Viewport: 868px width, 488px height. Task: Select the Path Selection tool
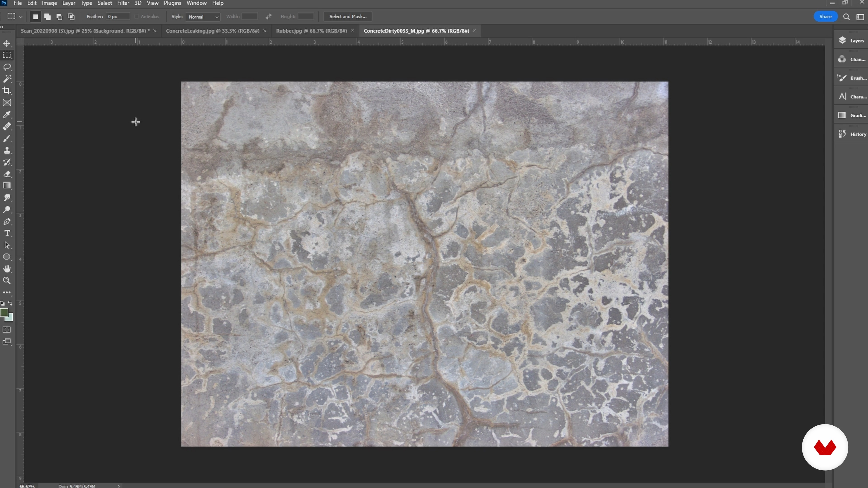pyautogui.click(x=7, y=245)
